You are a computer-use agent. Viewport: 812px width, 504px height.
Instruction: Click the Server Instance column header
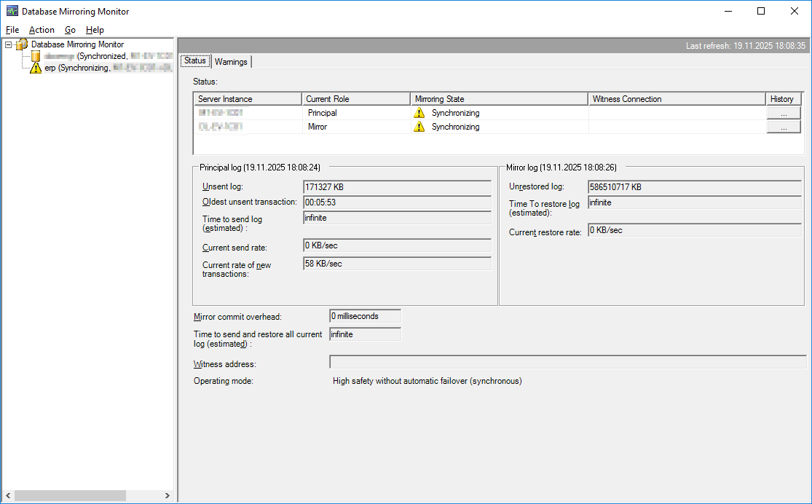[x=248, y=99]
